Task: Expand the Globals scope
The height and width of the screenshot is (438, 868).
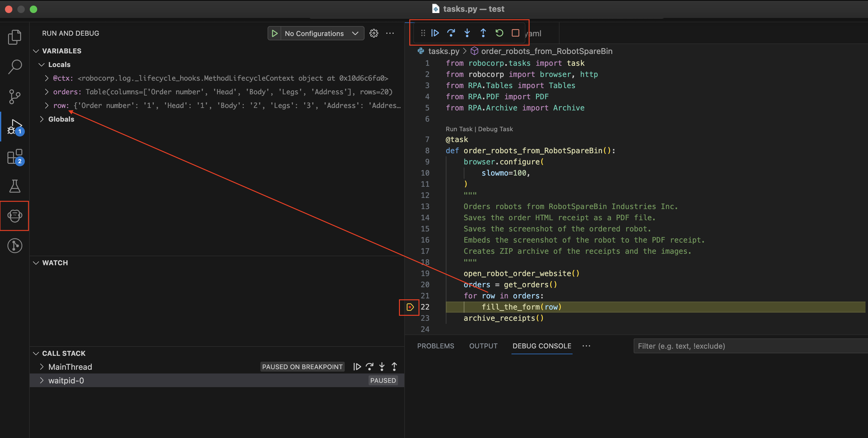Action: [42, 119]
